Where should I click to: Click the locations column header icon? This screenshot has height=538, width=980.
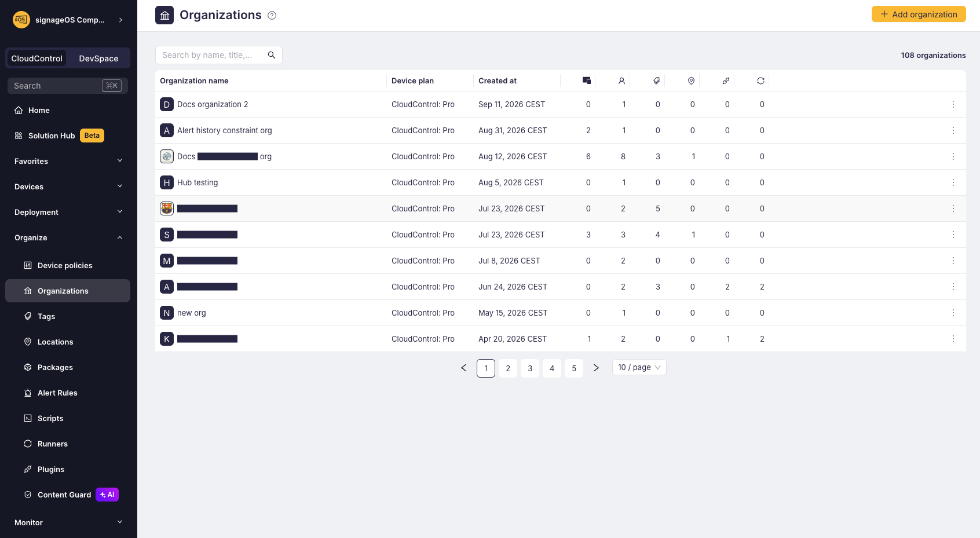[x=691, y=80]
